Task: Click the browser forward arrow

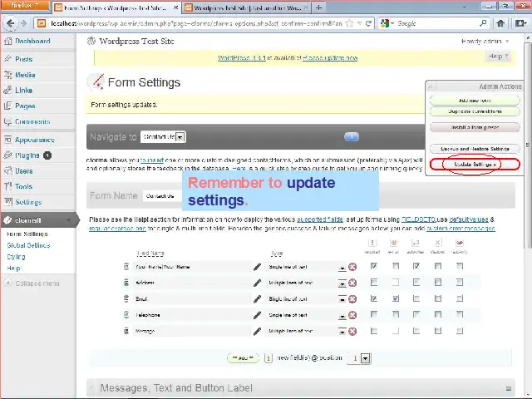Action: click(x=23, y=23)
